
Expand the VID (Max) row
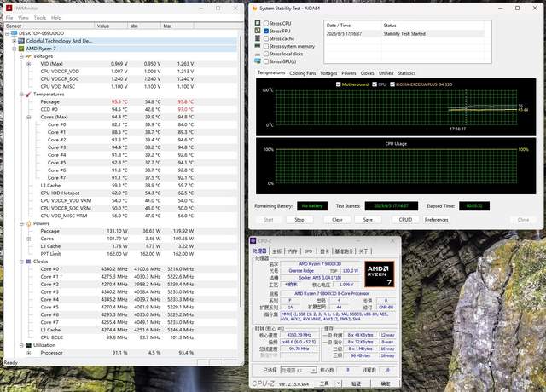tap(29, 64)
